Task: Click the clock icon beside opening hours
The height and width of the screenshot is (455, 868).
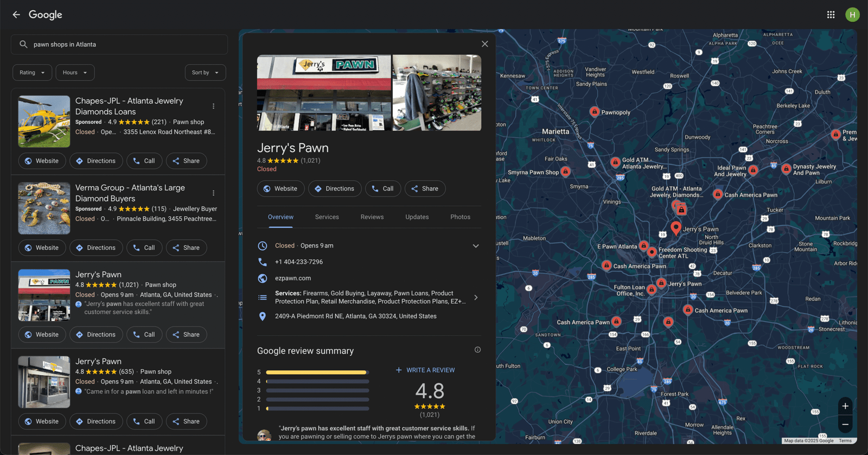Action: (x=263, y=245)
